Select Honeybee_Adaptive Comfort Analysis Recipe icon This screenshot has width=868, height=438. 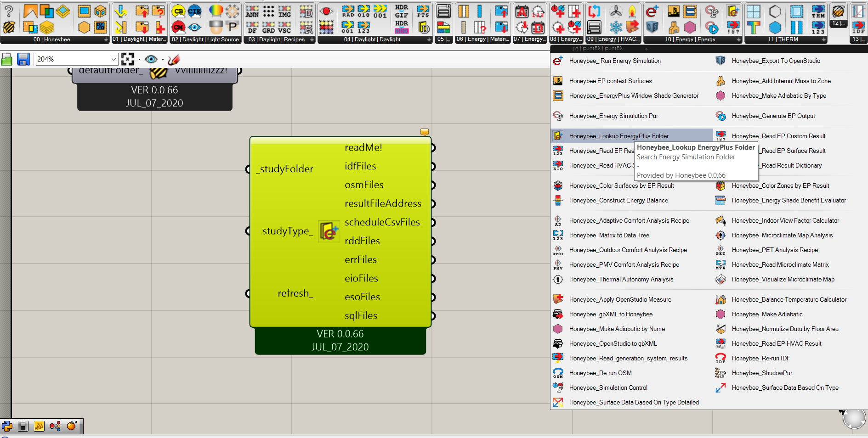(x=558, y=220)
